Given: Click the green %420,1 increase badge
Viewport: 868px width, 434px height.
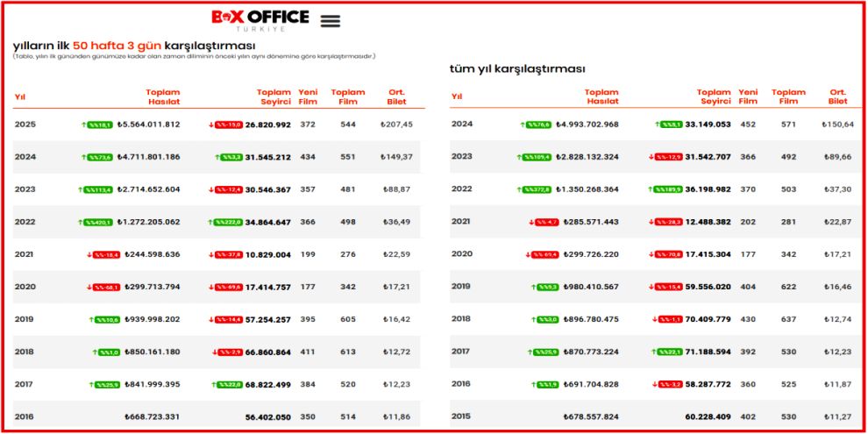Looking at the screenshot, I should [98, 223].
